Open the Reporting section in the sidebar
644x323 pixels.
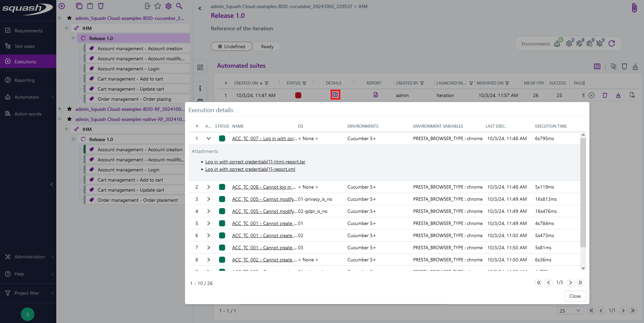pyautogui.click(x=24, y=80)
